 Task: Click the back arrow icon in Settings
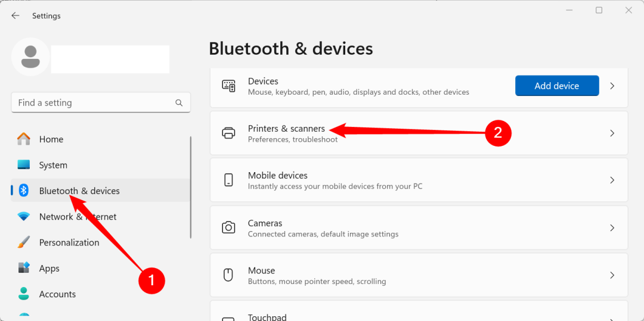pos(15,15)
